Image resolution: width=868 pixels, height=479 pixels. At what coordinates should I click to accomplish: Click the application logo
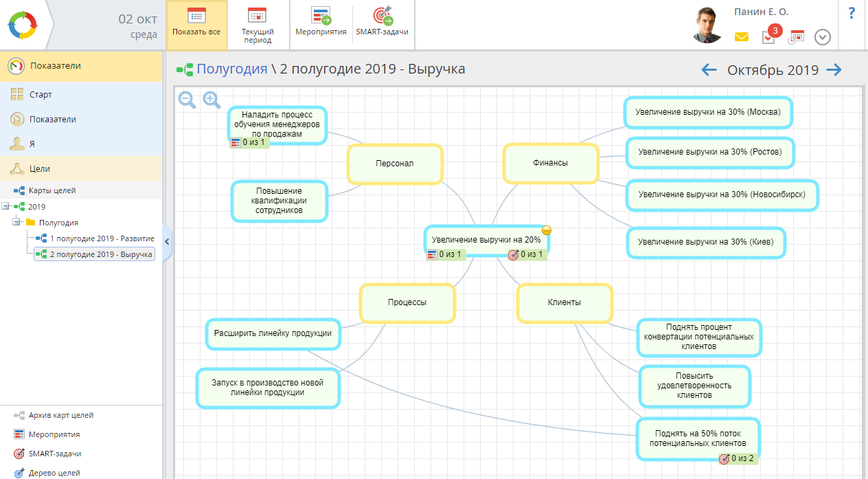tap(24, 25)
